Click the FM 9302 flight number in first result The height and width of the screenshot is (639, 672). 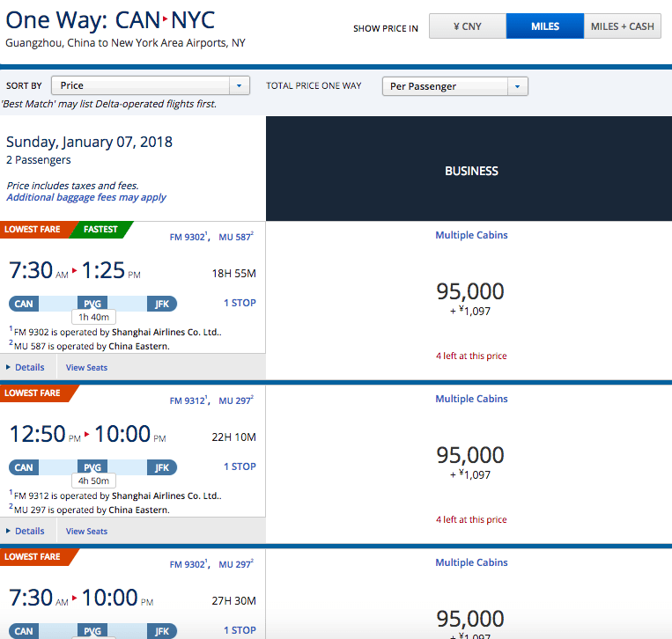coord(188,237)
